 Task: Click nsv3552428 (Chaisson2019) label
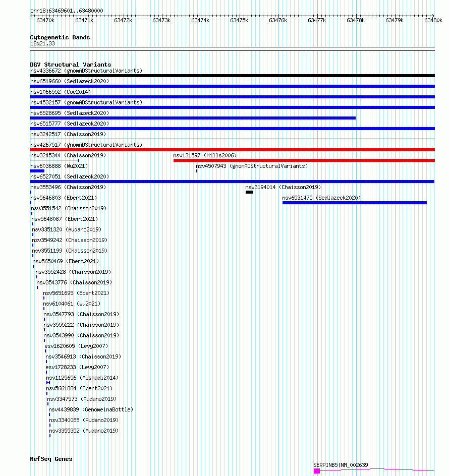click(73, 272)
